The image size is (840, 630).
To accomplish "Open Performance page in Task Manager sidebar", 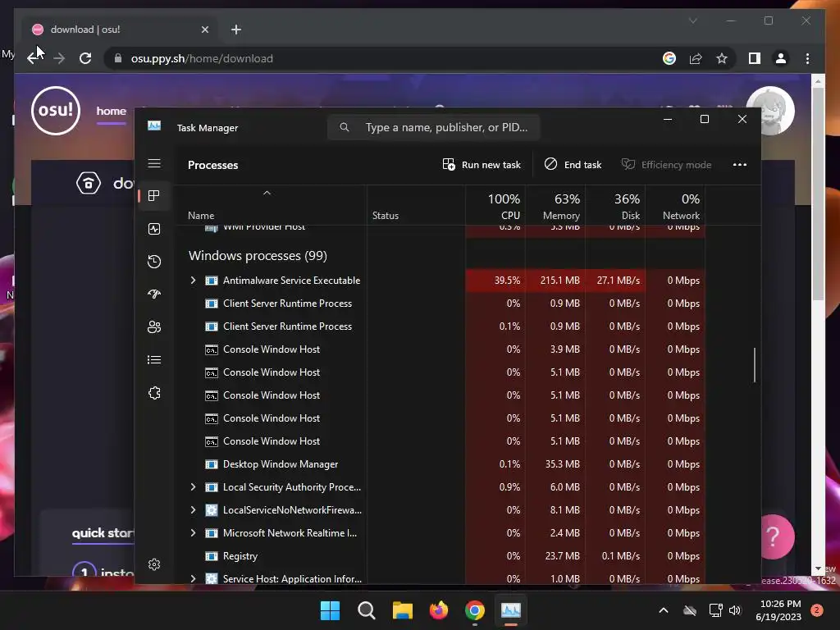I will (x=154, y=229).
